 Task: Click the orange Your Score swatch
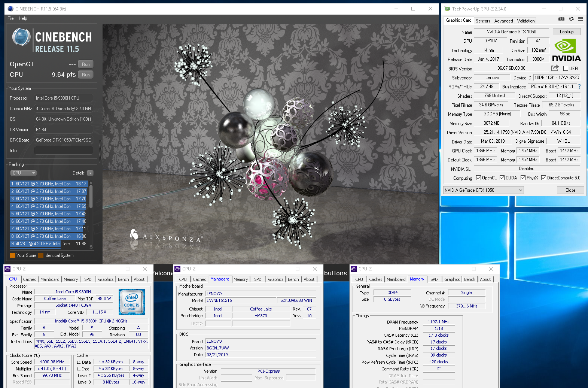click(x=12, y=255)
